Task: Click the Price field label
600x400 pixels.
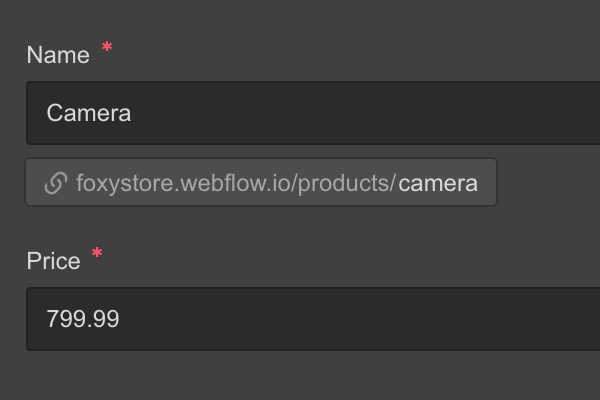Action: point(54,261)
